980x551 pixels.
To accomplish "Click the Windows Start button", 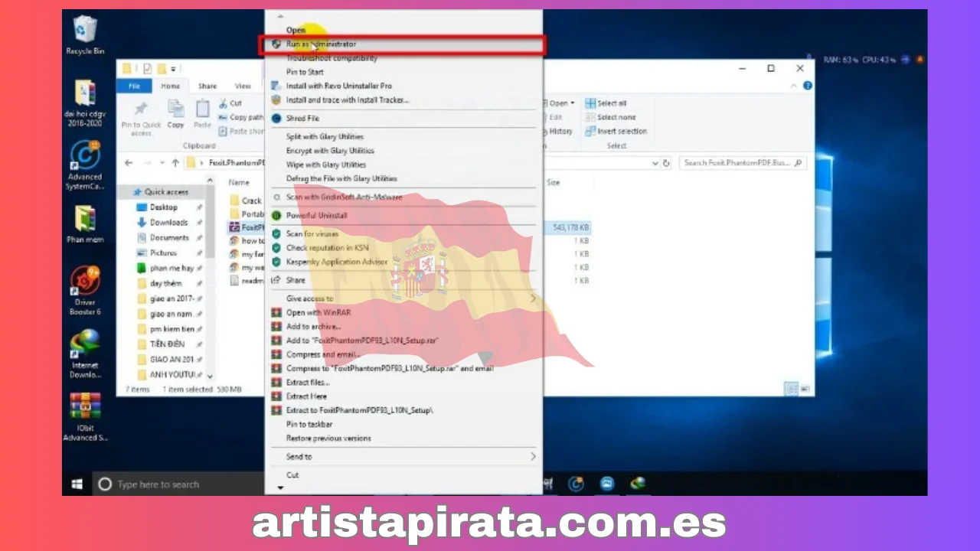I will pos(77,484).
